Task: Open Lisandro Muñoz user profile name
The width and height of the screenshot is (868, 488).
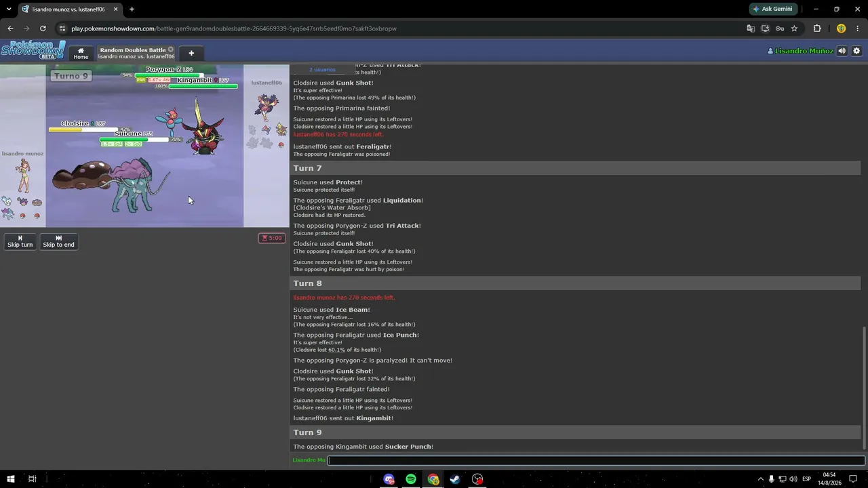Action: (x=800, y=51)
